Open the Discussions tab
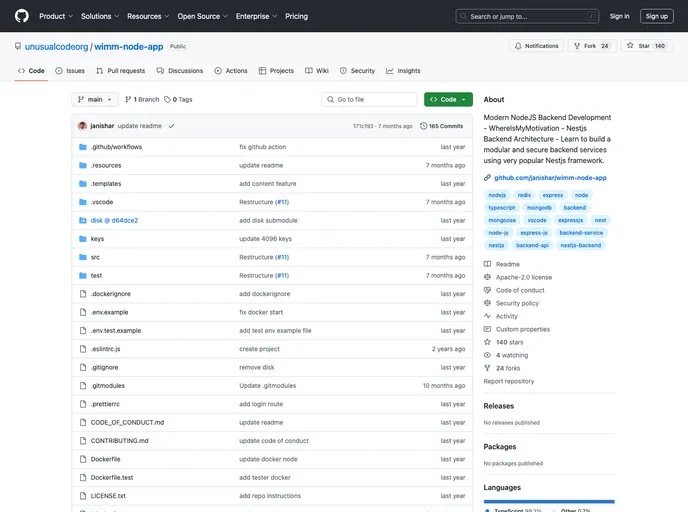The image size is (688, 512). [180, 71]
